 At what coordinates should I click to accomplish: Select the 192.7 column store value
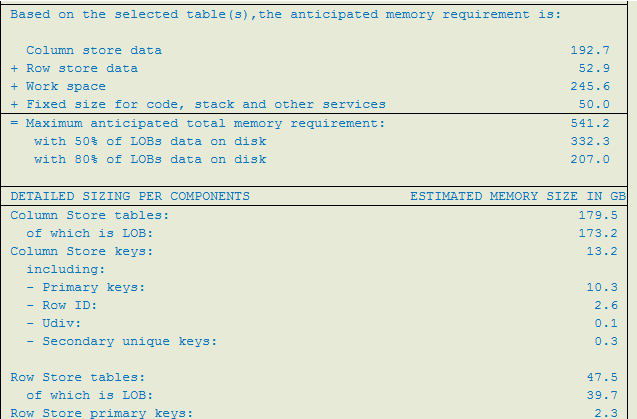pyautogui.click(x=590, y=50)
